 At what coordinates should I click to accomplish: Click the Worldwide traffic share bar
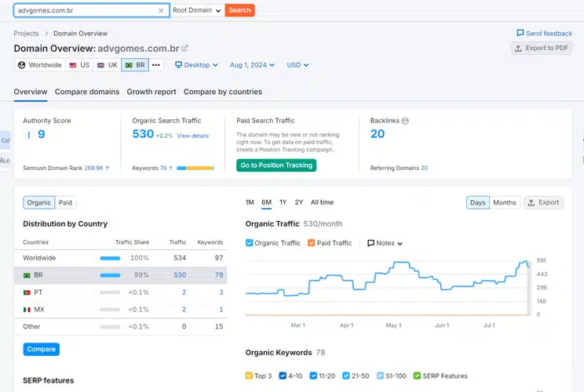click(x=110, y=258)
